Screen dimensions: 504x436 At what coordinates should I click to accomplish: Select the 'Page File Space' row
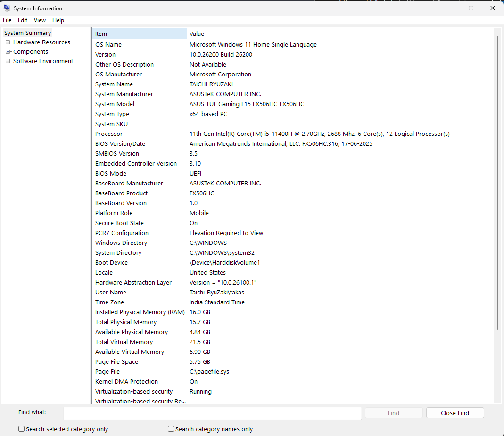[x=279, y=362]
